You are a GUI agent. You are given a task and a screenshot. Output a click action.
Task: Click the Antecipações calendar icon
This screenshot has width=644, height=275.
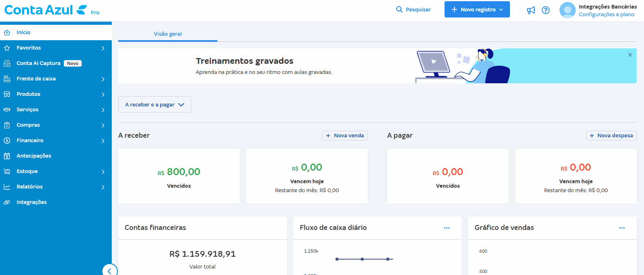pos(7,156)
